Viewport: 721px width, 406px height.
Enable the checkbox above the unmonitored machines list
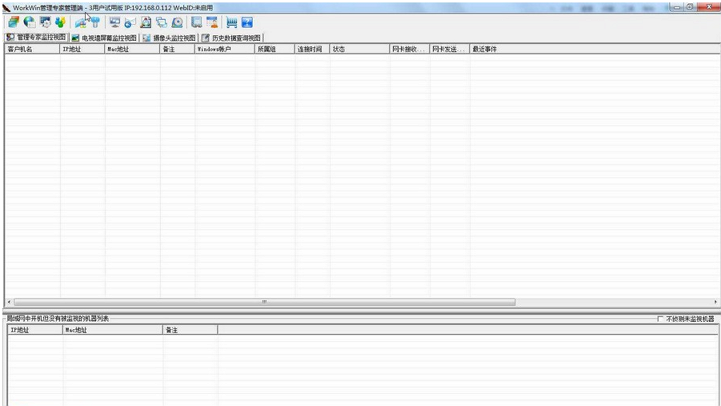click(660, 319)
